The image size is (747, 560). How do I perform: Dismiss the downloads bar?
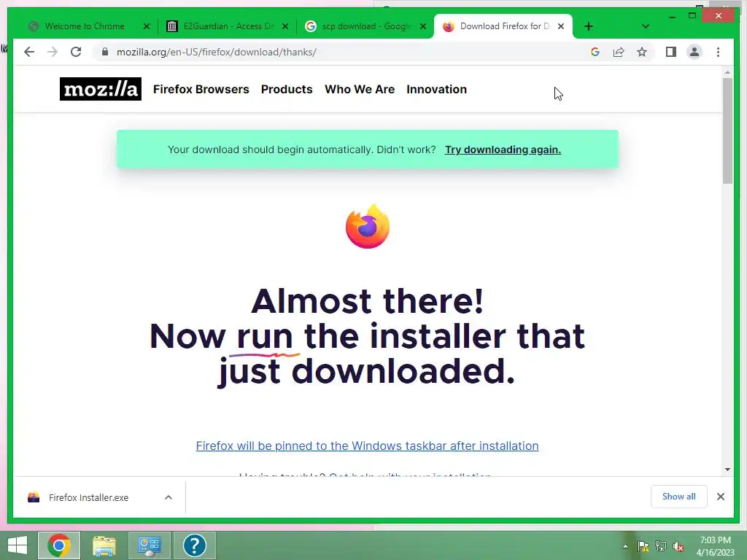pyautogui.click(x=720, y=497)
